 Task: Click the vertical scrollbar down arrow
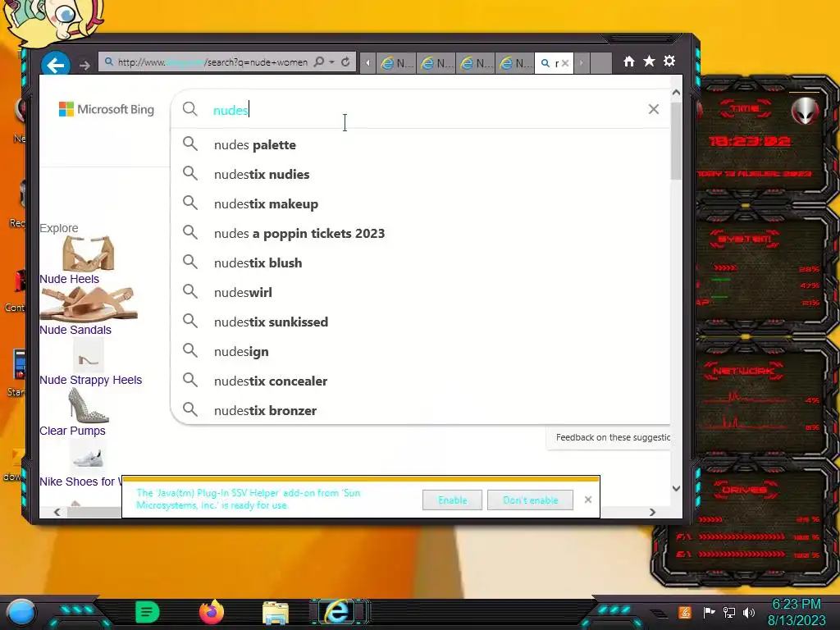tap(676, 488)
